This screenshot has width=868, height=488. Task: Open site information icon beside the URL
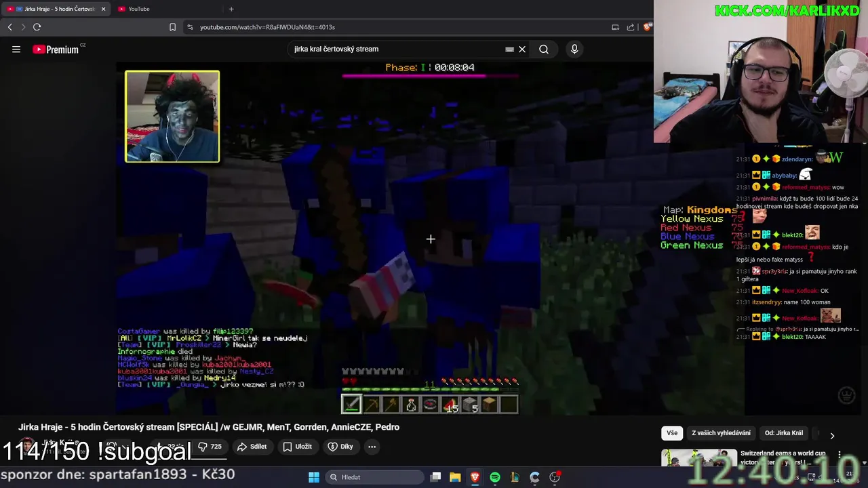coord(190,27)
